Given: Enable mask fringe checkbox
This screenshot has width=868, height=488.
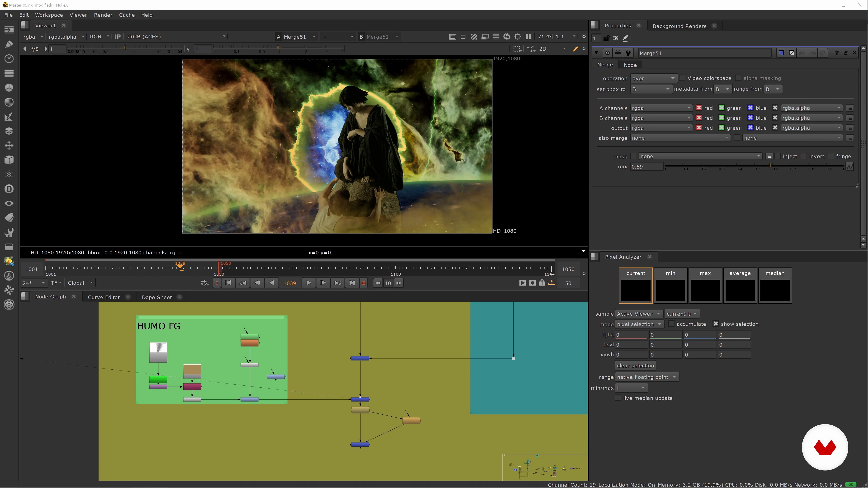Looking at the screenshot, I should (x=831, y=156).
